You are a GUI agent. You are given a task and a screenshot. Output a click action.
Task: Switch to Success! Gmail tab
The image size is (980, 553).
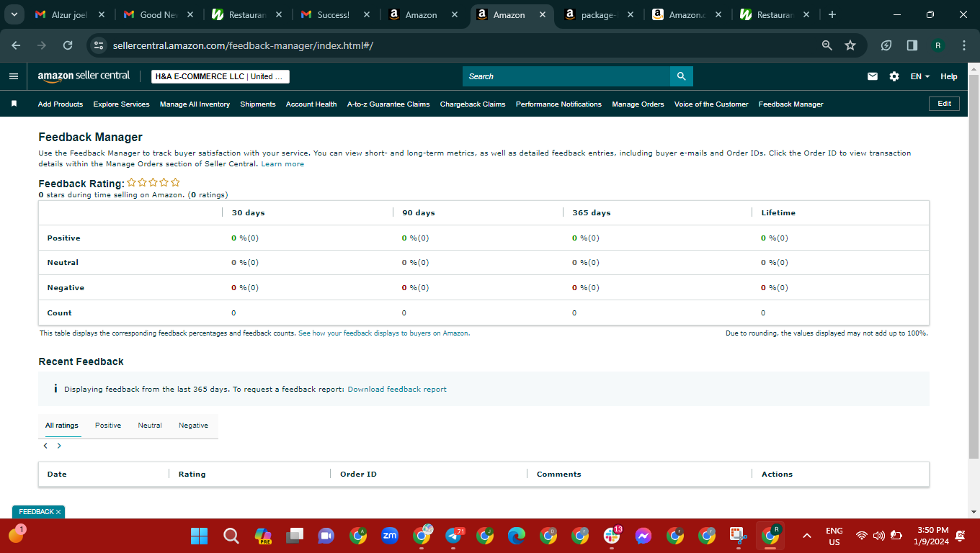point(337,14)
